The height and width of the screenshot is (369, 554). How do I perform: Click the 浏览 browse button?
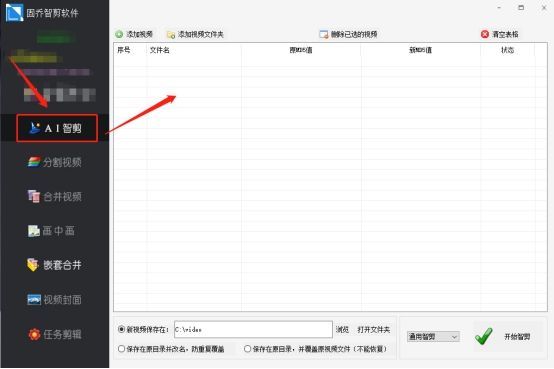coord(342,329)
